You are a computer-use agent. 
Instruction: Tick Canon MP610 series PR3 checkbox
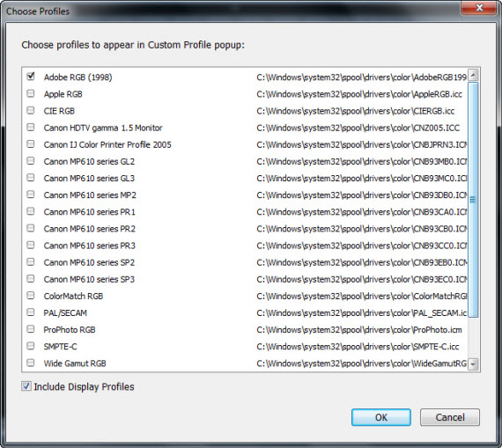click(31, 245)
